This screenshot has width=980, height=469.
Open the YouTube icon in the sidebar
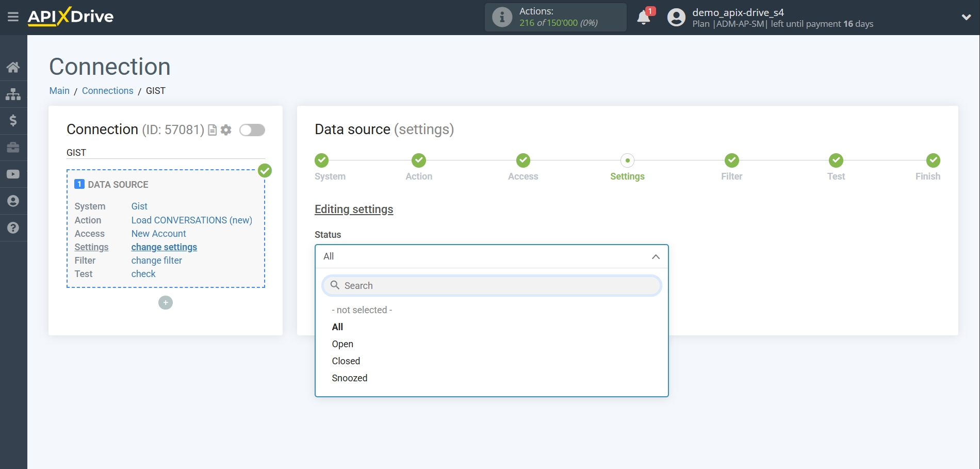tap(13, 174)
